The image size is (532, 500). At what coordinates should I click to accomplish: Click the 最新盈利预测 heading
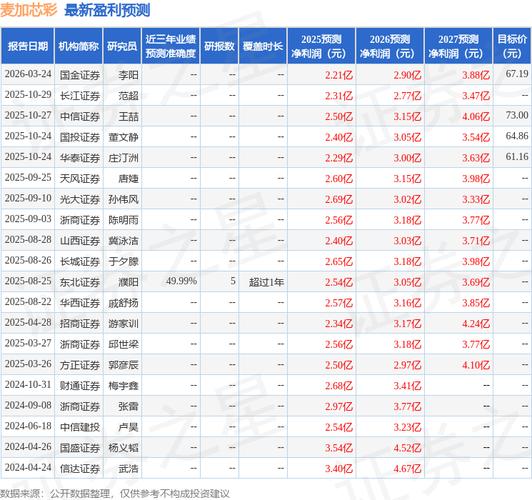[x=107, y=10]
